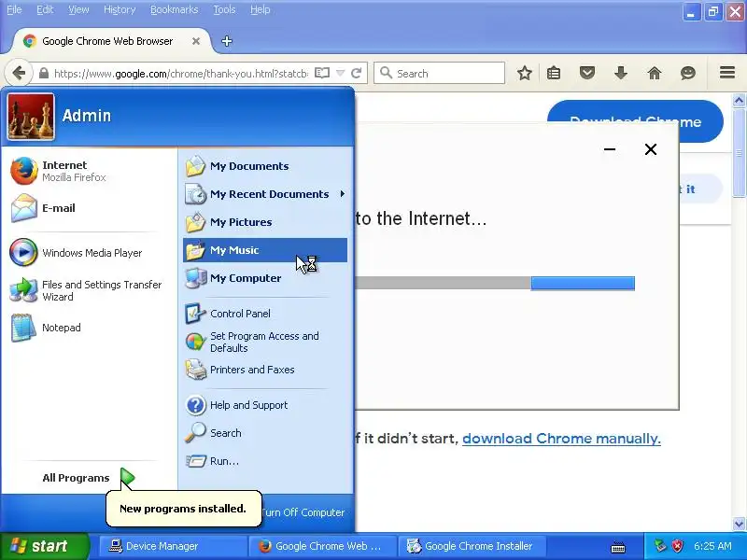This screenshot has height=560, width=747.
Task: Click the page scrollbar down arrow
Action: (x=739, y=524)
